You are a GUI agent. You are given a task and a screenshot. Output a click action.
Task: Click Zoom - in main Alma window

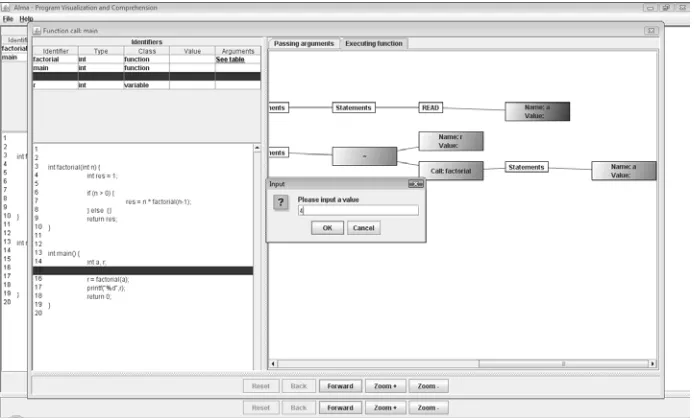tap(428, 408)
